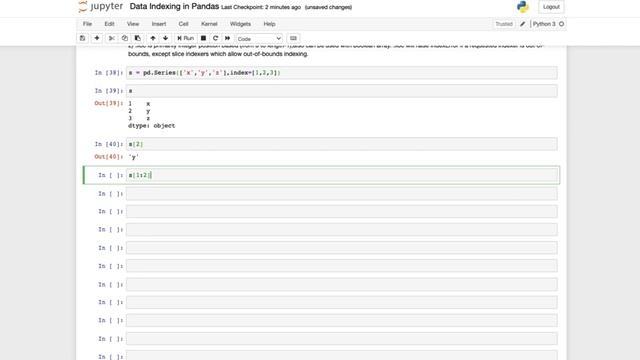Open the command palette keyboard icon
This screenshot has width=640, height=360.
tap(293, 38)
